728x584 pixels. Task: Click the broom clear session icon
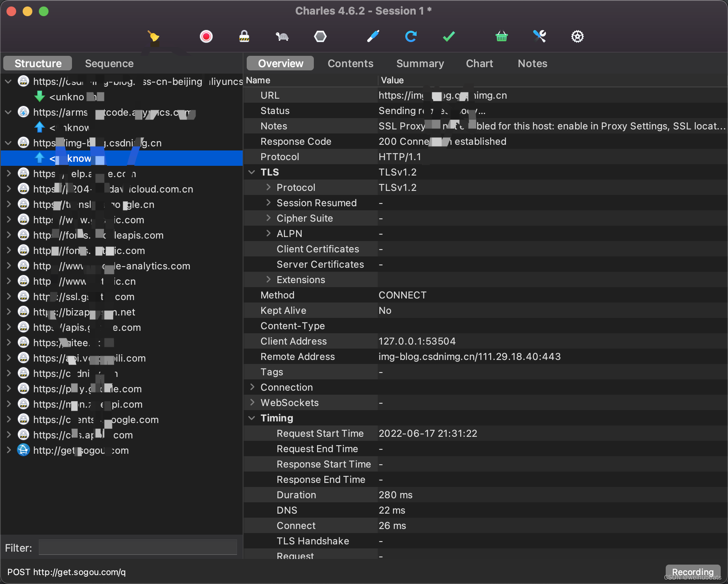point(153,36)
